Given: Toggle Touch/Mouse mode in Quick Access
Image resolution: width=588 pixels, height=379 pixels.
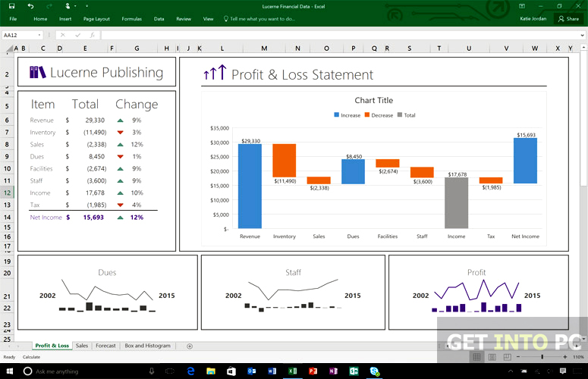Looking at the screenshot, I should pyautogui.click(x=68, y=6).
